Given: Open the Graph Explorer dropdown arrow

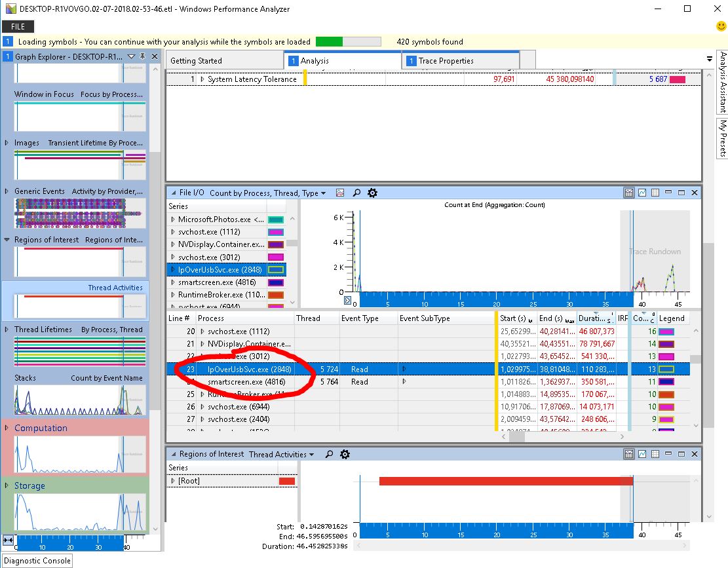Looking at the screenshot, I should pos(132,56).
